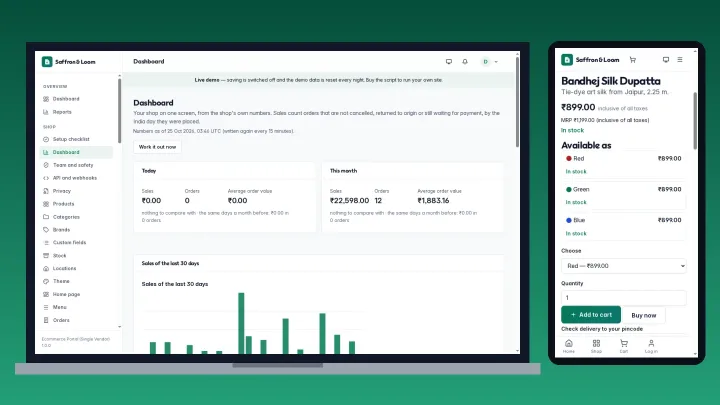Open notifications bell in dashboard header
Screen dimensions: 720x405
click(x=465, y=62)
